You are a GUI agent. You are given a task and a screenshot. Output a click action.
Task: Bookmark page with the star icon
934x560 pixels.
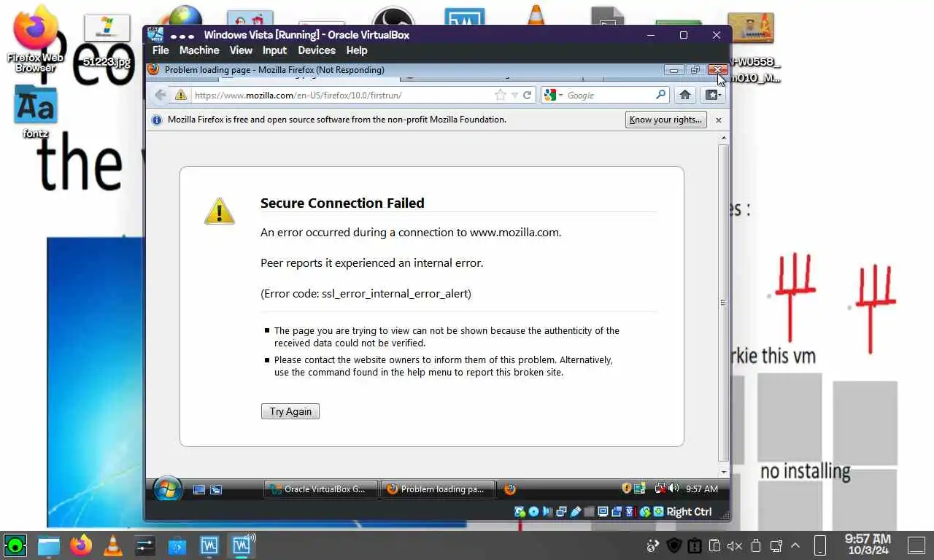[x=500, y=95]
